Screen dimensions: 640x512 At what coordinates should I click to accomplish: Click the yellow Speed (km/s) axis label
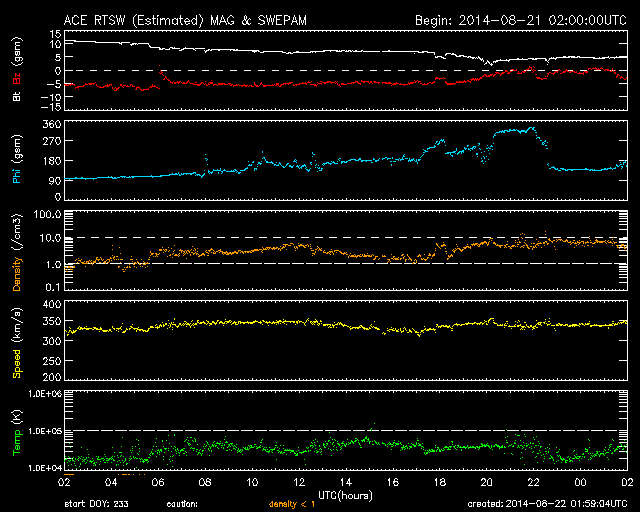coord(17,343)
